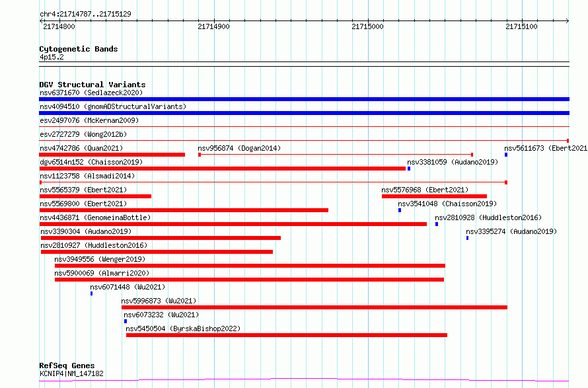
Task: Open the nsv5565379 (Ebert2021) label
Action: pyautogui.click(x=83, y=190)
